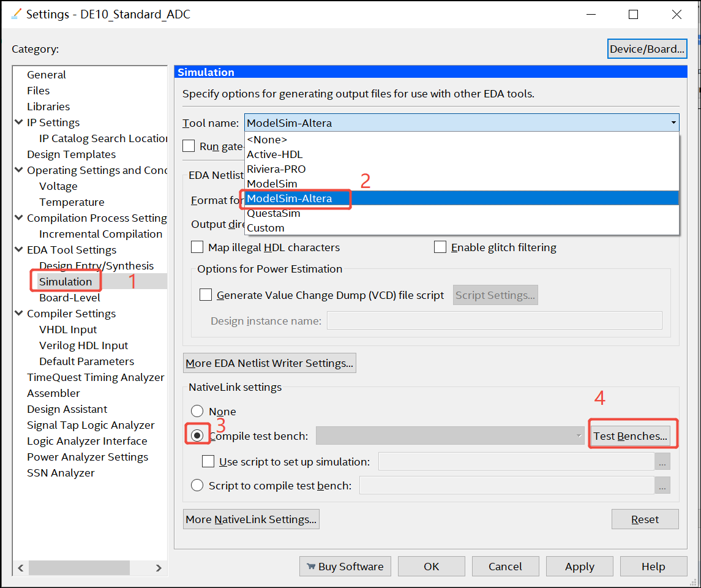Click Design instance name field
The width and height of the screenshot is (701, 588).
tap(495, 321)
